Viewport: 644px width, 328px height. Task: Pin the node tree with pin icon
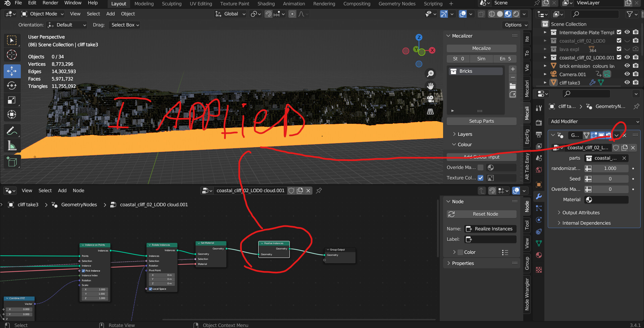[319, 190]
